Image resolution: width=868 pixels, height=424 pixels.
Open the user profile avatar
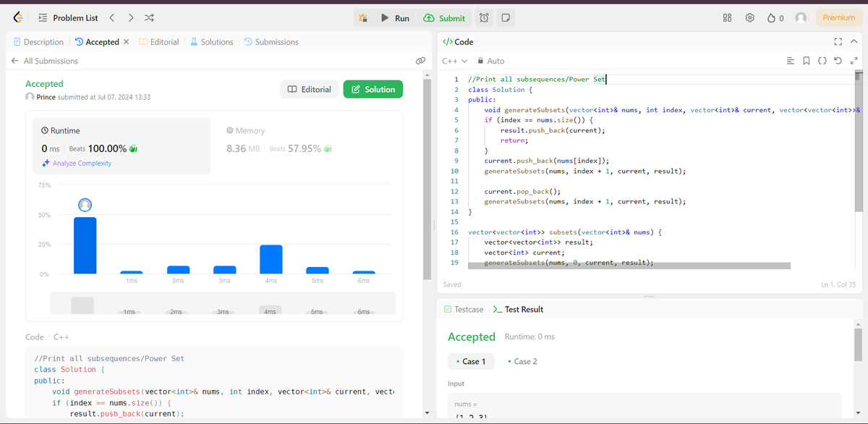(x=801, y=18)
